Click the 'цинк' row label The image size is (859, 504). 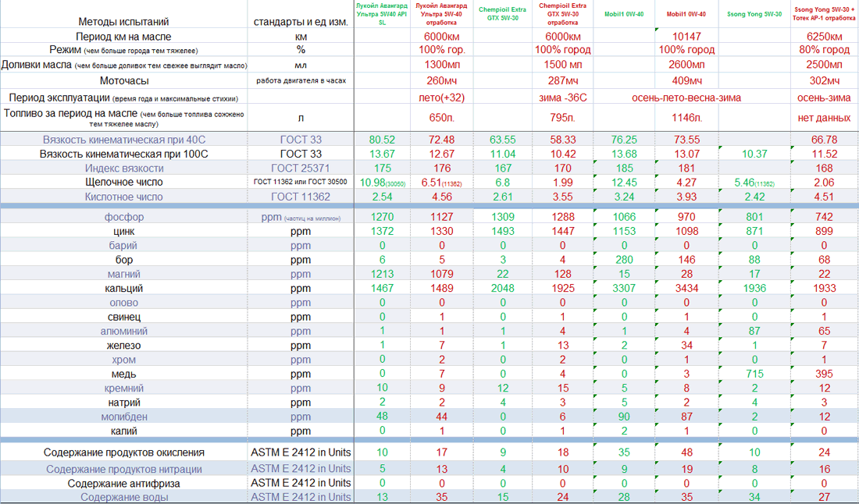tap(124, 232)
